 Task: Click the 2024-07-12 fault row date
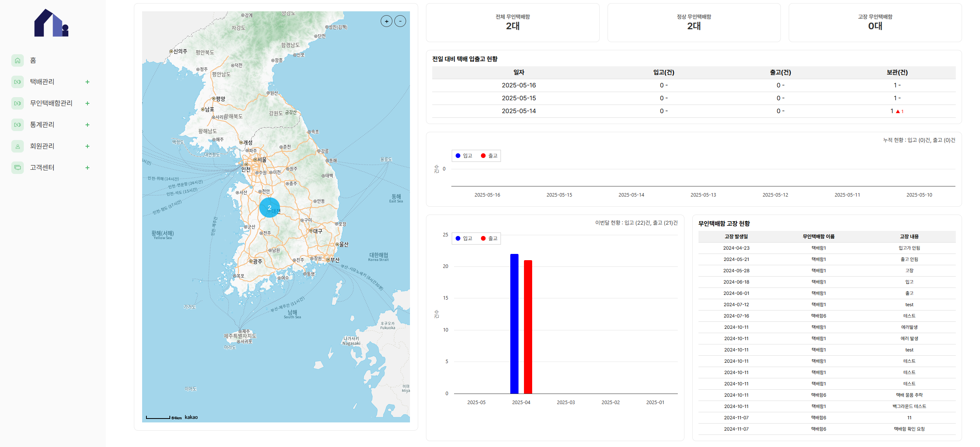pyautogui.click(x=736, y=305)
